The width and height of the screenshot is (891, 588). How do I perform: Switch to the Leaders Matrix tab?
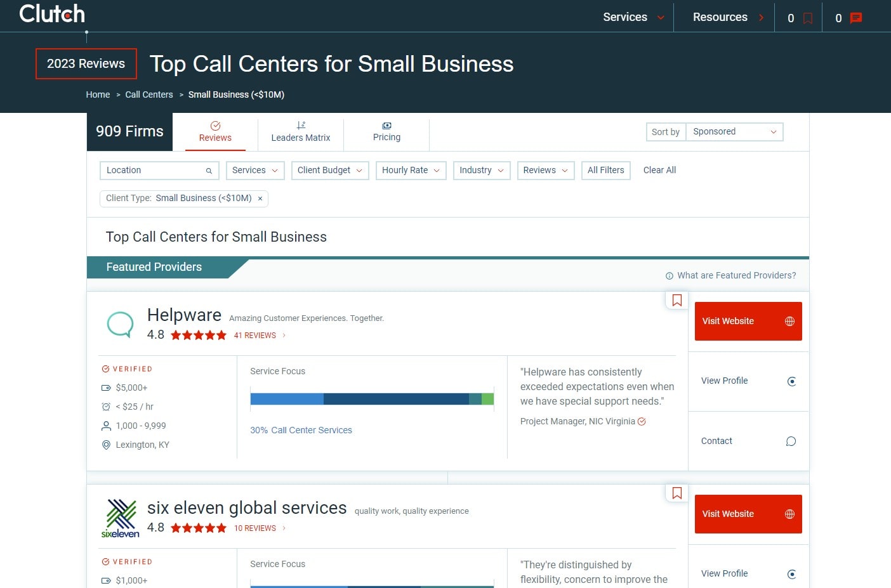tap(301, 132)
